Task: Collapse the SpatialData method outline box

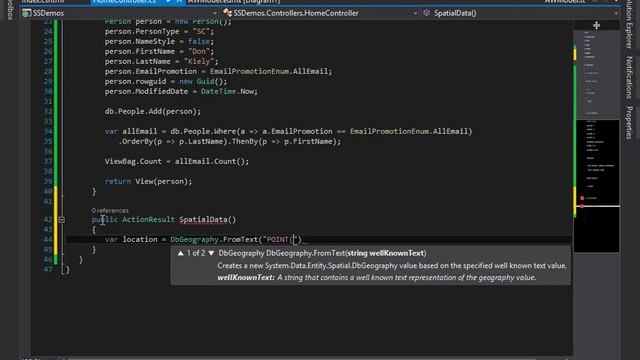Action: tap(61, 220)
